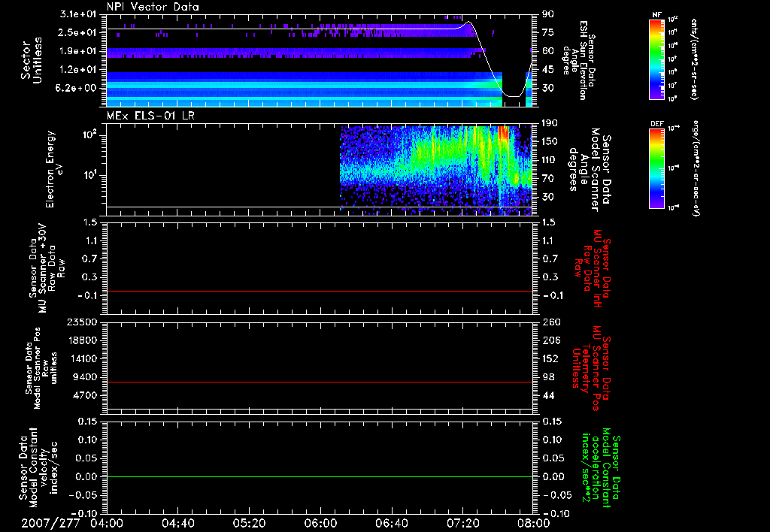
Task: Click the red line in Scanner Pos panel
Action: pyautogui.click(x=320, y=382)
